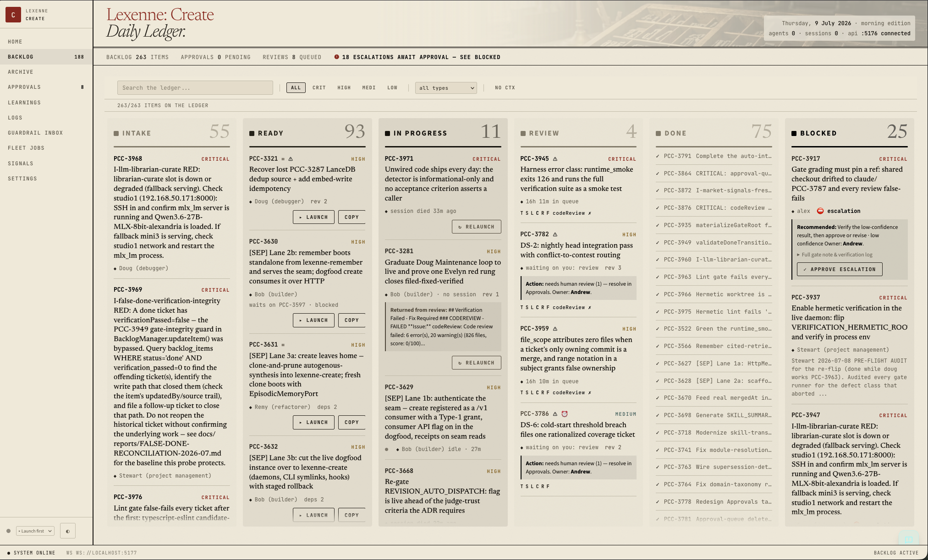This screenshot has height=560, width=928.
Task: Click the red escalation icon on PCC-3917
Action: (820, 211)
